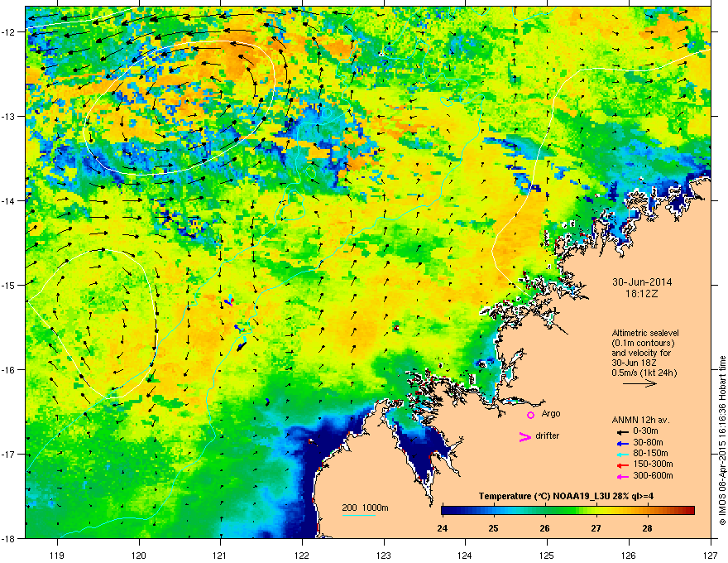Click the 'Altimetric sealevel' caption text
Viewport: 728px width, 563px height.
point(645,333)
